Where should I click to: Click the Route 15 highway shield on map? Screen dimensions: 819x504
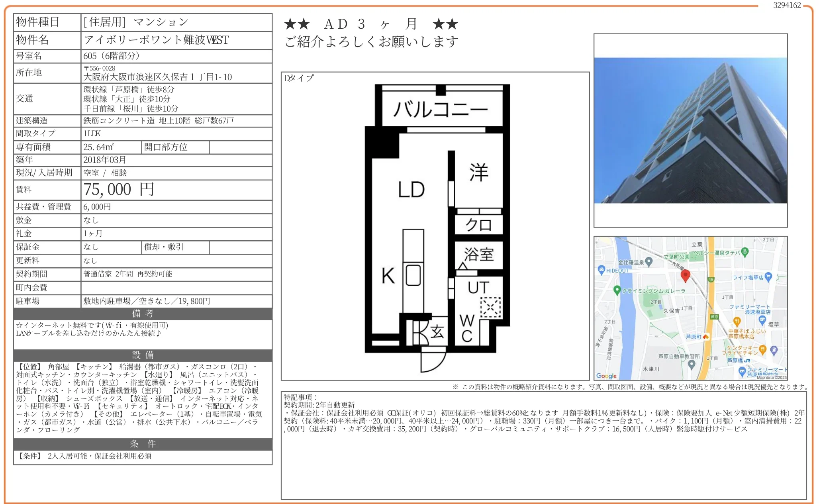[x=711, y=279]
